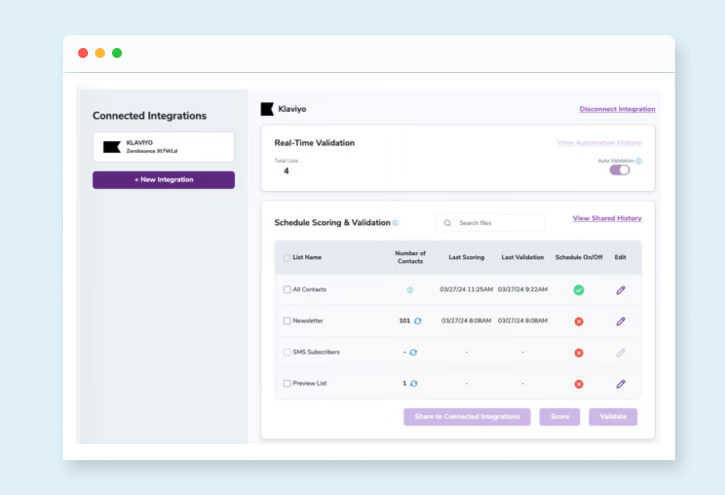The height and width of the screenshot is (495, 725).
Task: Click the 03/27/24 11:25AM scoring timestamp
Action: 467,289
